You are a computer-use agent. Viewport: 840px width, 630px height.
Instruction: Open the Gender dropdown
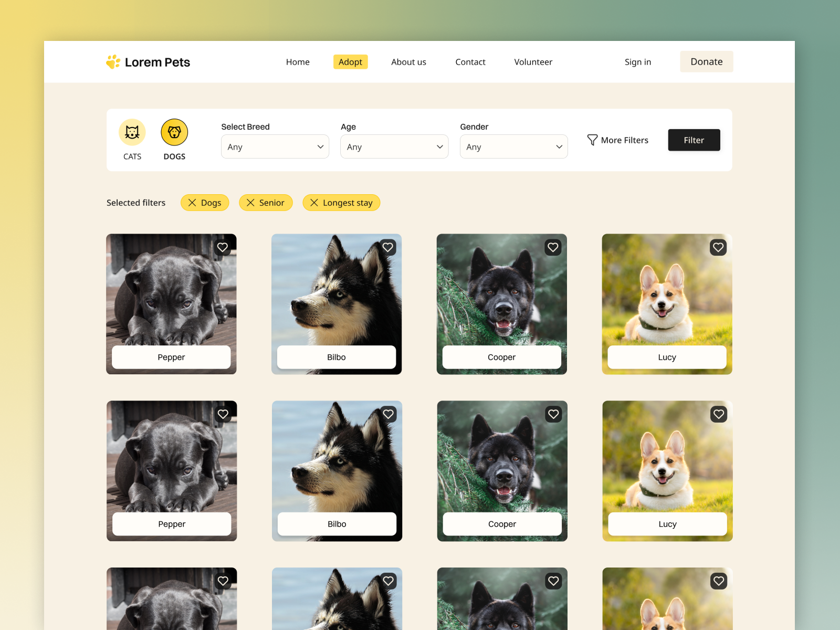[x=513, y=146]
